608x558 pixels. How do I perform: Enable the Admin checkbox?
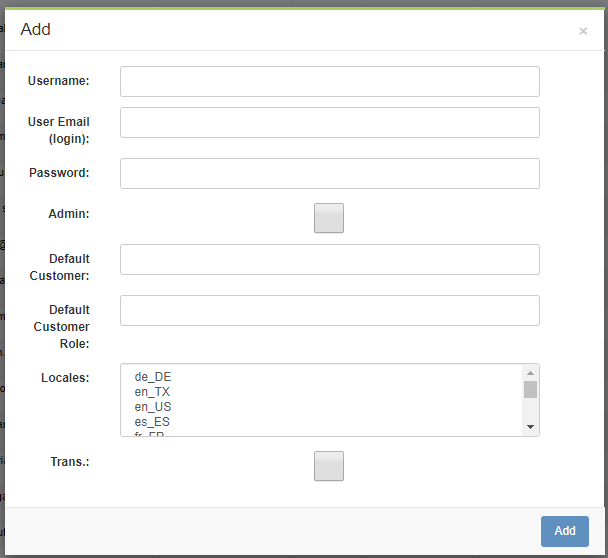click(329, 218)
